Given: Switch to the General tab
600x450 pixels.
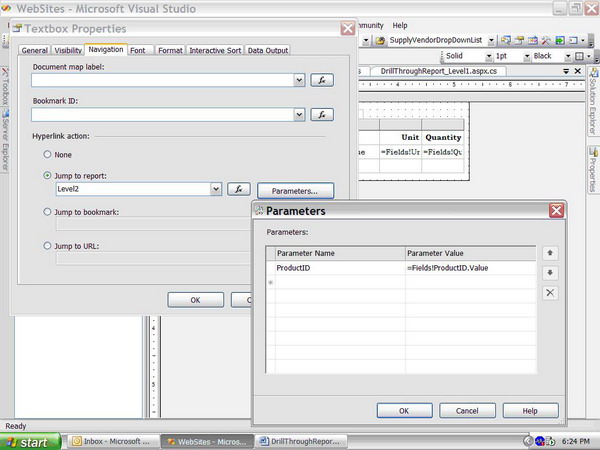Looking at the screenshot, I should pos(34,50).
